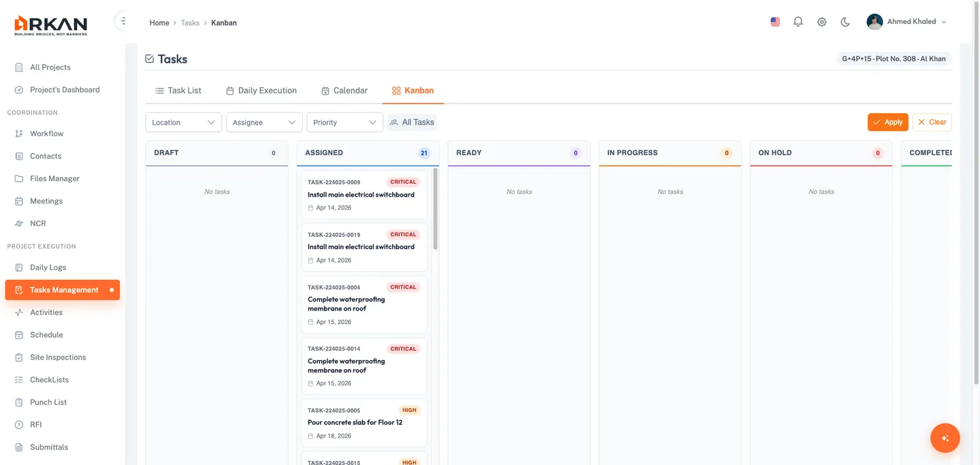Open the Location filter dropdown
Screen dimensions: 980x465
[x=183, y=122]
